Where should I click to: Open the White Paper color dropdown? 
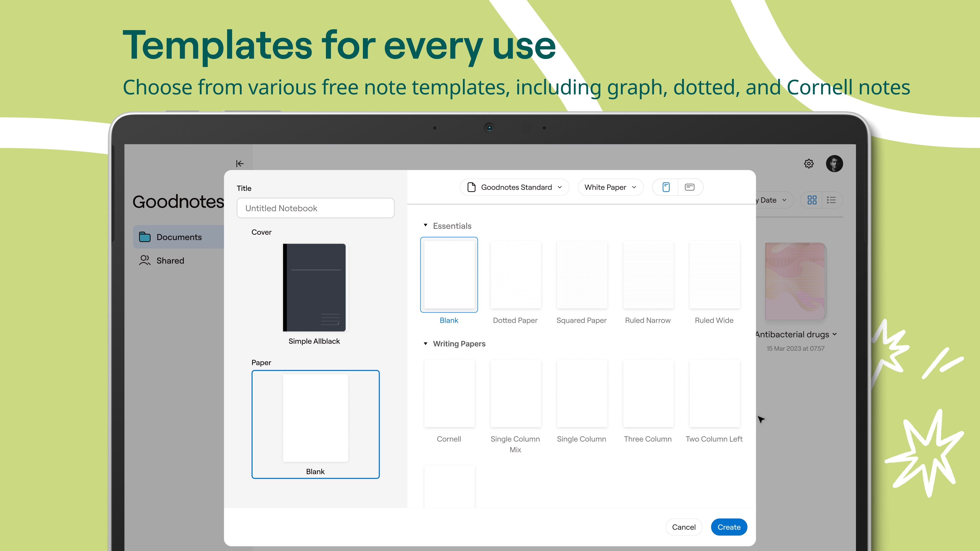609,187
